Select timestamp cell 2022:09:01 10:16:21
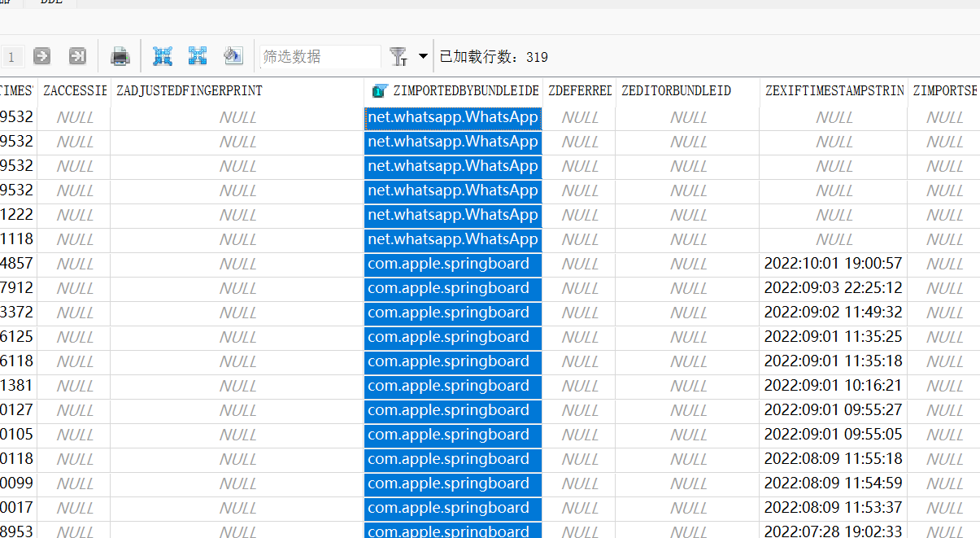 coord(834,386)
